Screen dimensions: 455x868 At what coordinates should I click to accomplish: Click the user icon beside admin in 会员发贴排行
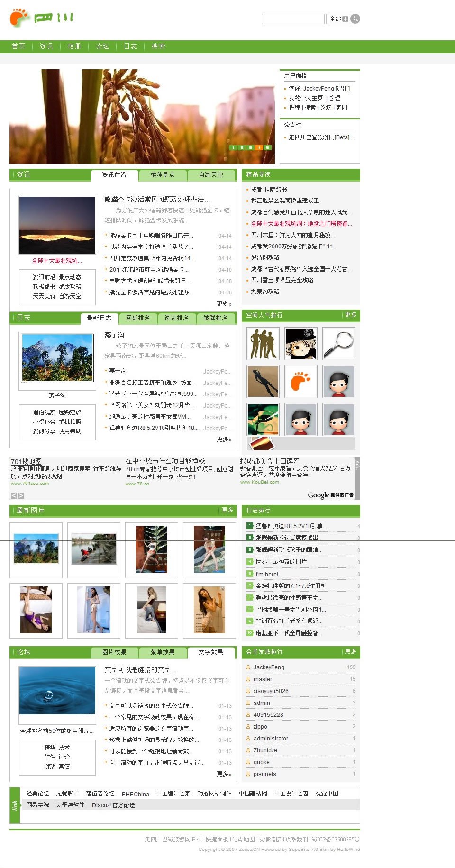pos(248,703)
